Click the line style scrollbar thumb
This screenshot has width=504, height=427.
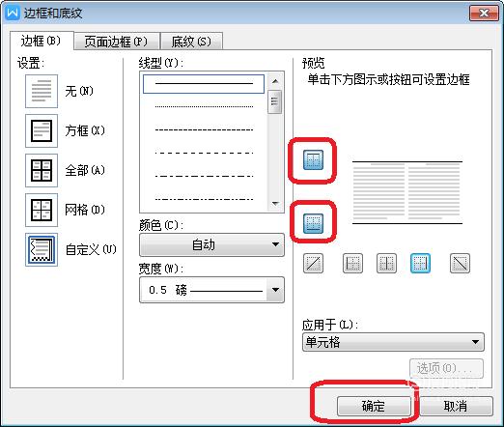275,102
